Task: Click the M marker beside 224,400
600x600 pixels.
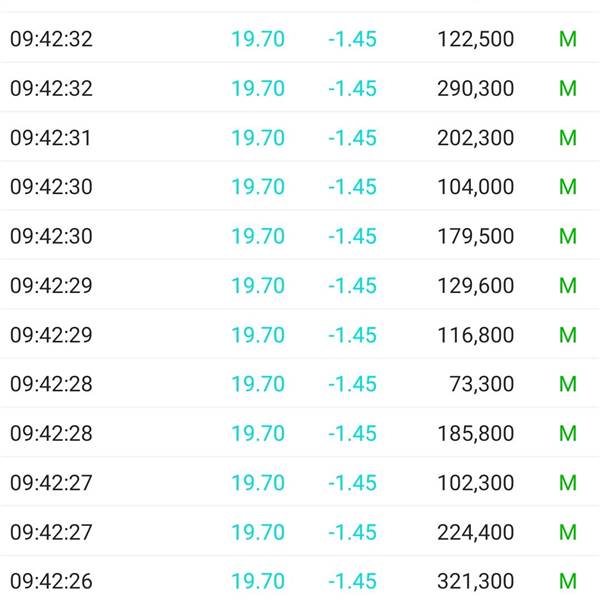Action: pos(568,532)
